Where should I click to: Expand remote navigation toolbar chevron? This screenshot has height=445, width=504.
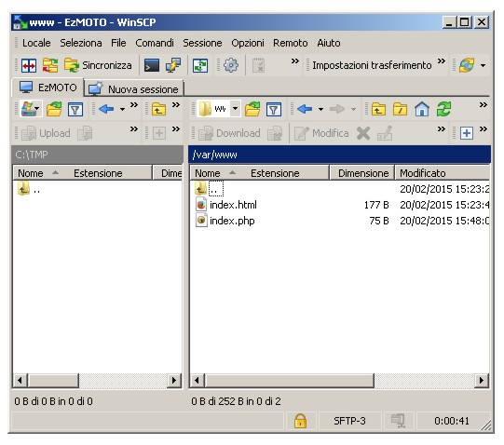tap(484, 105)
